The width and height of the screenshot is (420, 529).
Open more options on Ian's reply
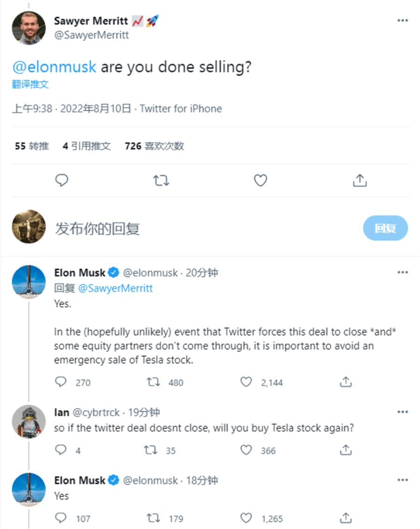click(x=402, y=412)
